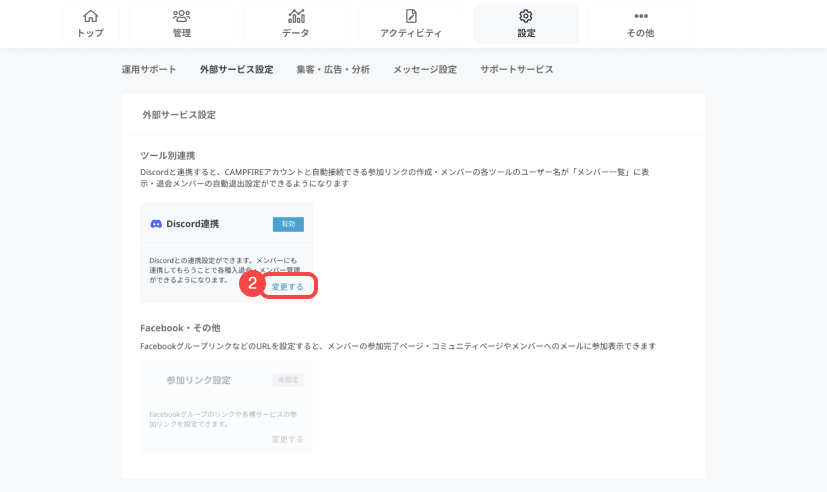Image resolution: width=827 pixels, height=492 pixels.
Task: Click the red step 2 badge
Action: [x=253, y=284]
